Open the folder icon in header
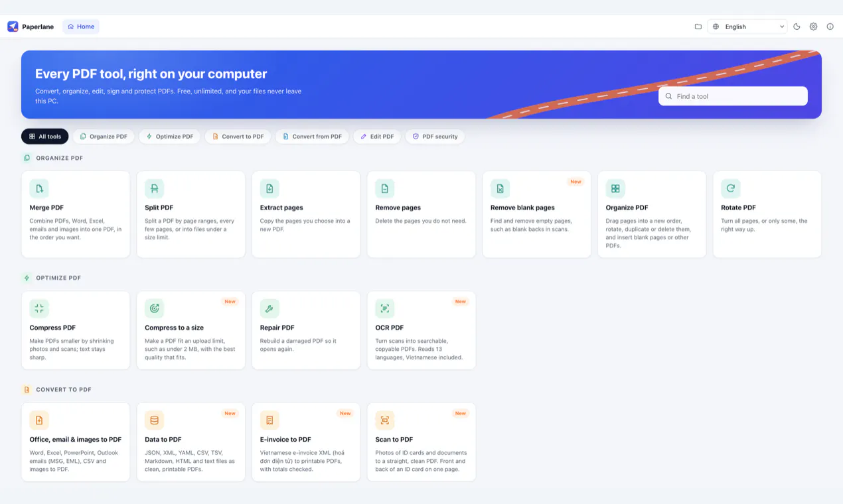 click(698, 27)
